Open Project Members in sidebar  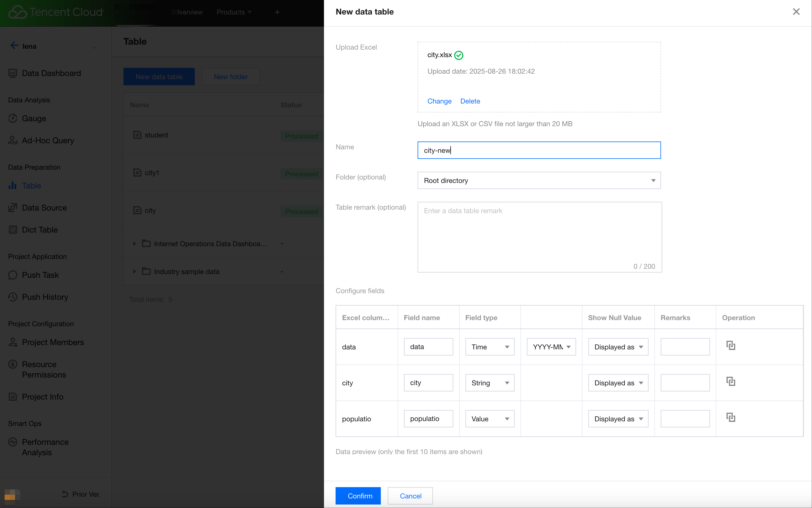[x=53, y=342]
